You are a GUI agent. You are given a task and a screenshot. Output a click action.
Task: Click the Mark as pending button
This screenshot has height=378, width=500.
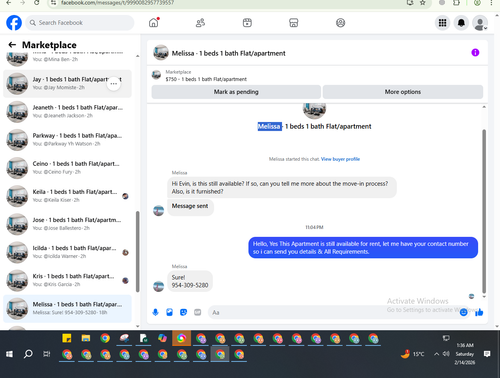click(236, 92)
